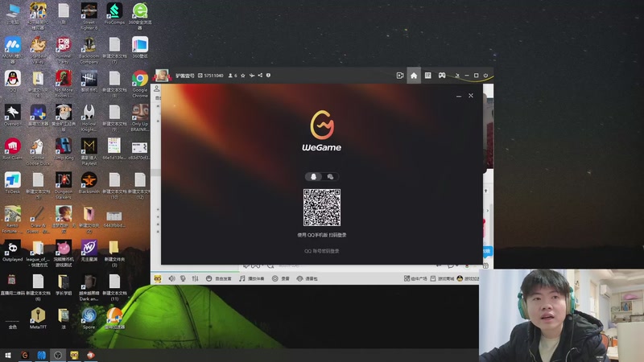Viewport: 644px width, 362px height.
Task: Click the game accelerator button in the bottom bar
Action: [x=469, y=278]
